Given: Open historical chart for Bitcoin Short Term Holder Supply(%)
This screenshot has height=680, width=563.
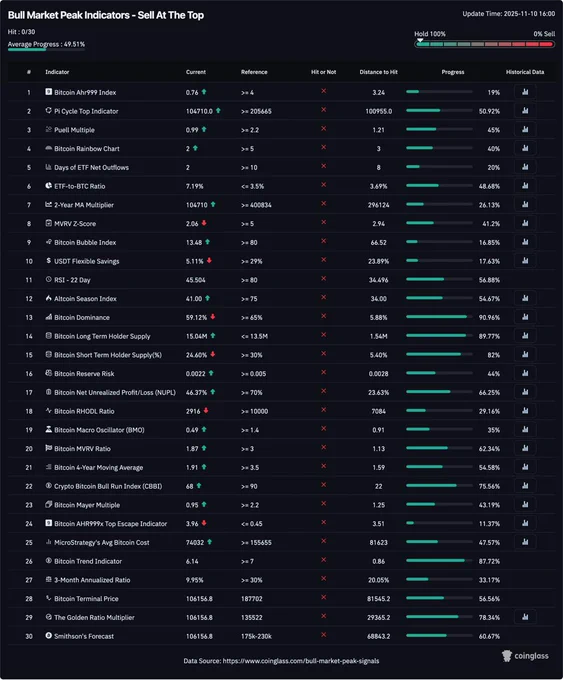Looking at the screenshot, I should (525, 354).
